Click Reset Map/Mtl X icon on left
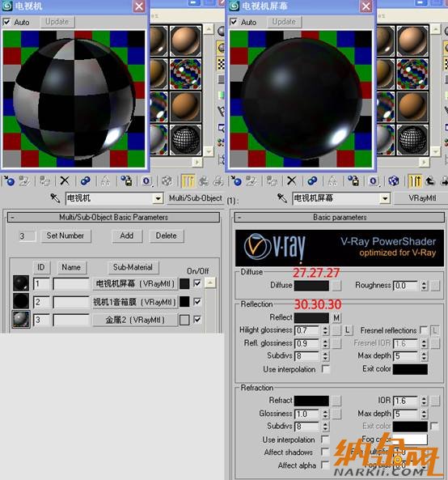The height and width of the screenshot is (480, 448). [x=65, y=181]
